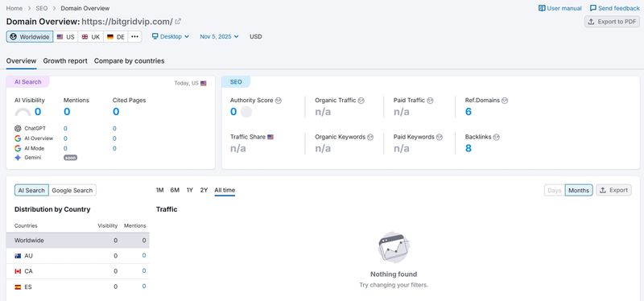The image size is (644, 301).
Task: Click the Authority Score grey circle indicator
Action: pyautogui.click(x=246, y=112)
